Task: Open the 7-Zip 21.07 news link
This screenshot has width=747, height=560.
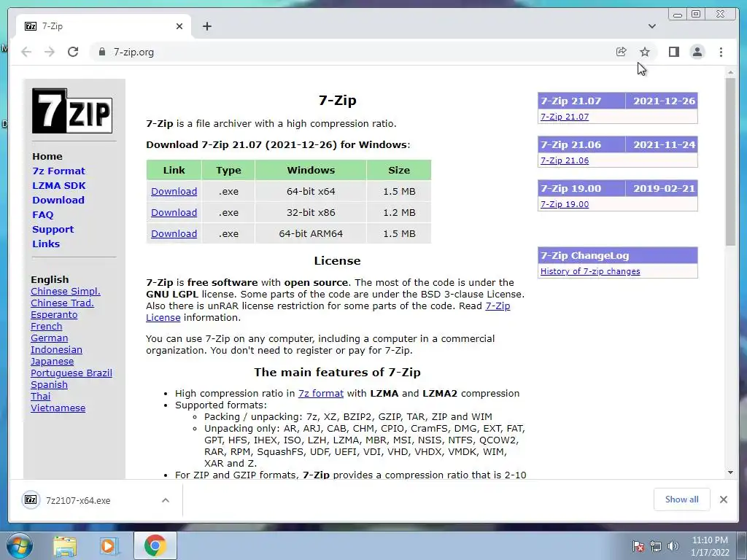Action: [565, 117]
